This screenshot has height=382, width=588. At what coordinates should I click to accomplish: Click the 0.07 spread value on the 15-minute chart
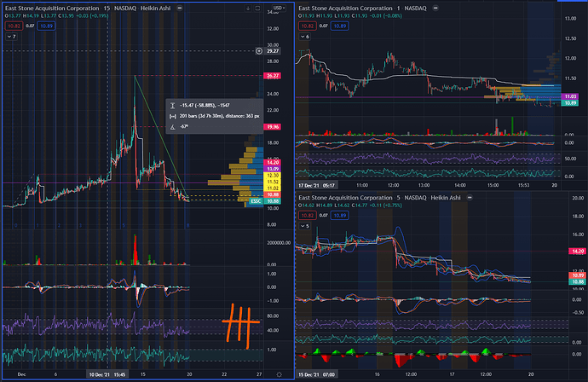[x=30, y=26]
